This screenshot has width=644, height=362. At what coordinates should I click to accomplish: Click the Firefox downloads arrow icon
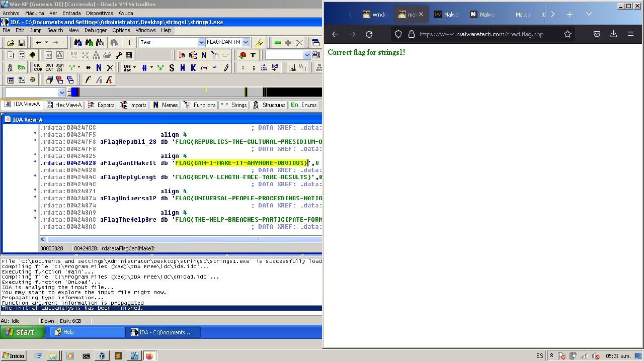(613, 34)
